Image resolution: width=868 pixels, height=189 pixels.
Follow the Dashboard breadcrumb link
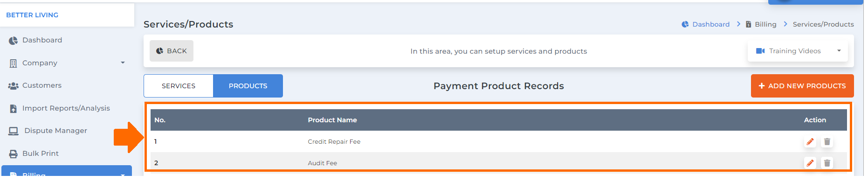705,24
